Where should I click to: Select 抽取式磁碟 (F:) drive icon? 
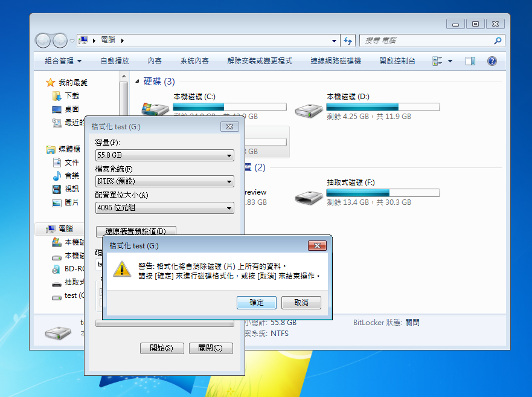[309, 197]
